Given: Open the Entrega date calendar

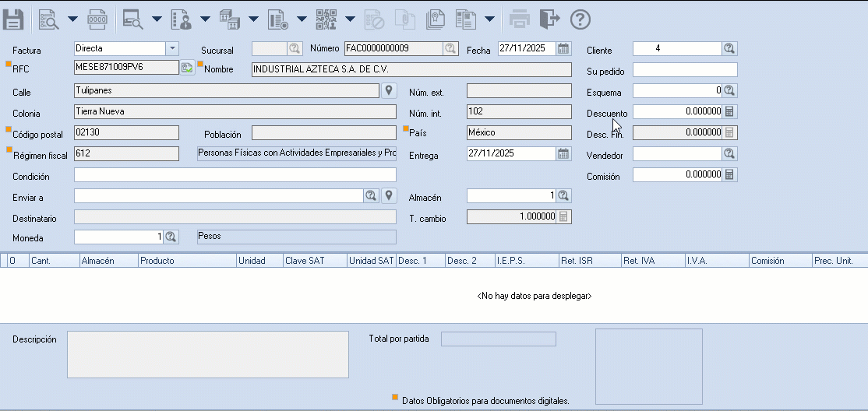Looking at the screenshot, I should pyautogui.click(x=563, y=153).
